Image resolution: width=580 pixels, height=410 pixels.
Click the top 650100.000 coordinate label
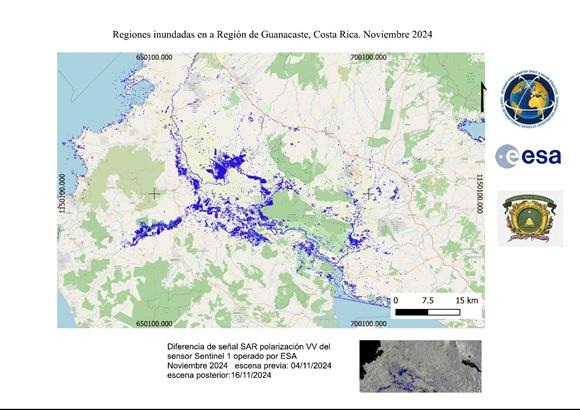154,57
